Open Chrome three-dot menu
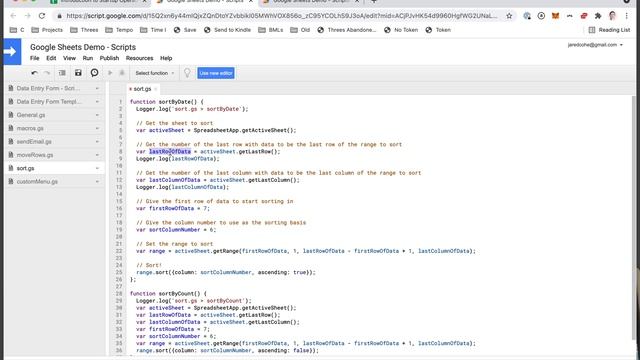 point(626,16)
